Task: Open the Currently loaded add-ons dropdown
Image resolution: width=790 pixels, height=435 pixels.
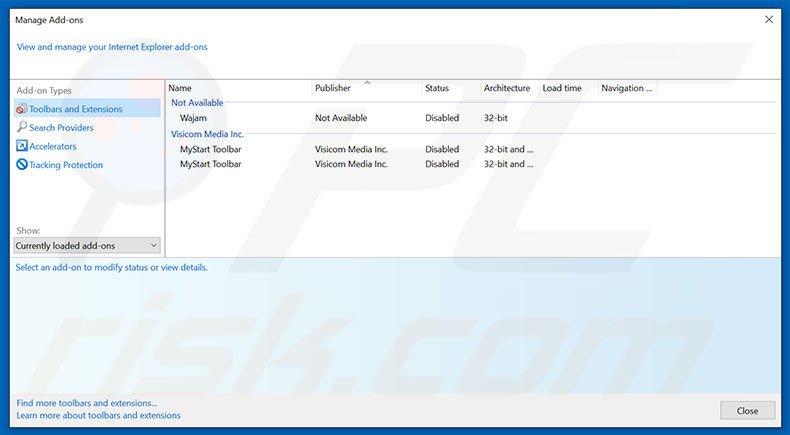Action: point(87,245)
